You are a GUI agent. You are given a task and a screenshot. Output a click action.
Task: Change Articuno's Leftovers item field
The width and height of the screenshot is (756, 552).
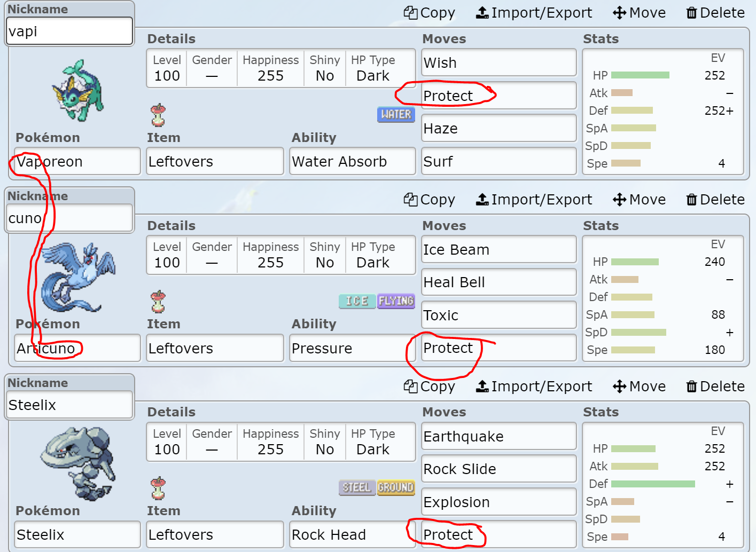[x=215, y=348]
